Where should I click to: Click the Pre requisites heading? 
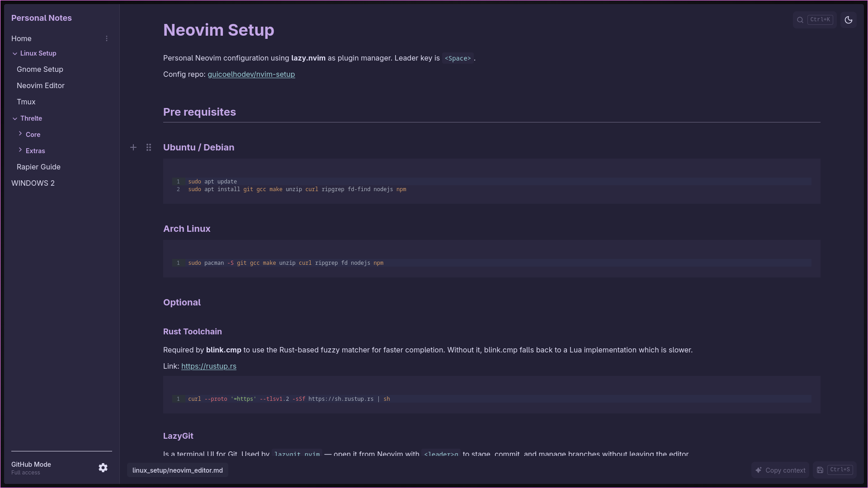pos(199,112)
